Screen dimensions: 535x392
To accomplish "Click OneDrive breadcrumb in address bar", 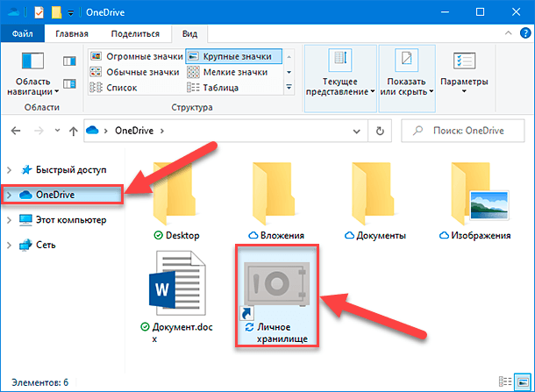I will tap(134, 131).
